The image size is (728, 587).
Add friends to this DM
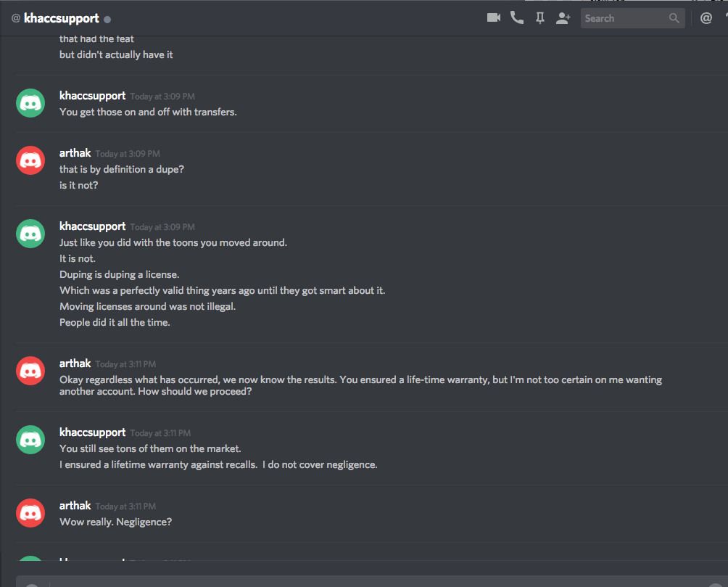563,18
